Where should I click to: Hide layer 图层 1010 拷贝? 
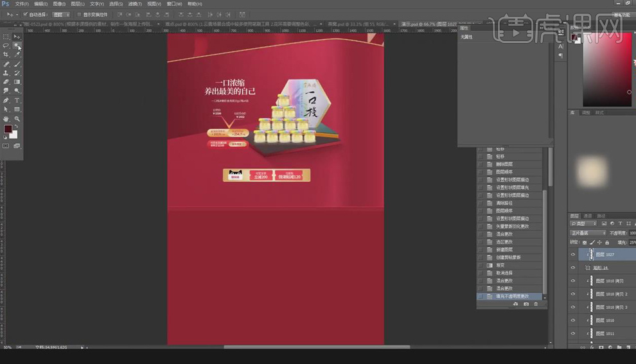573,281
